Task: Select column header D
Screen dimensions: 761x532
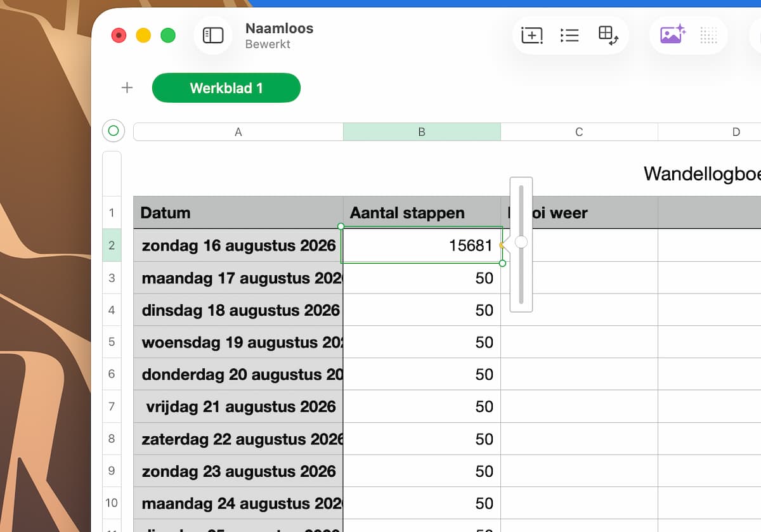Action: click(x=709, y=132)
